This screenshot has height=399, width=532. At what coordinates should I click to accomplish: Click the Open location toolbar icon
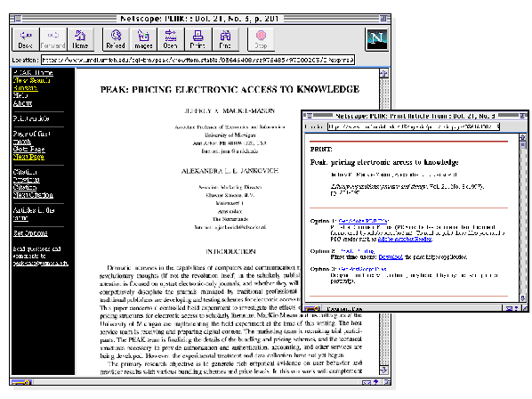170,39
